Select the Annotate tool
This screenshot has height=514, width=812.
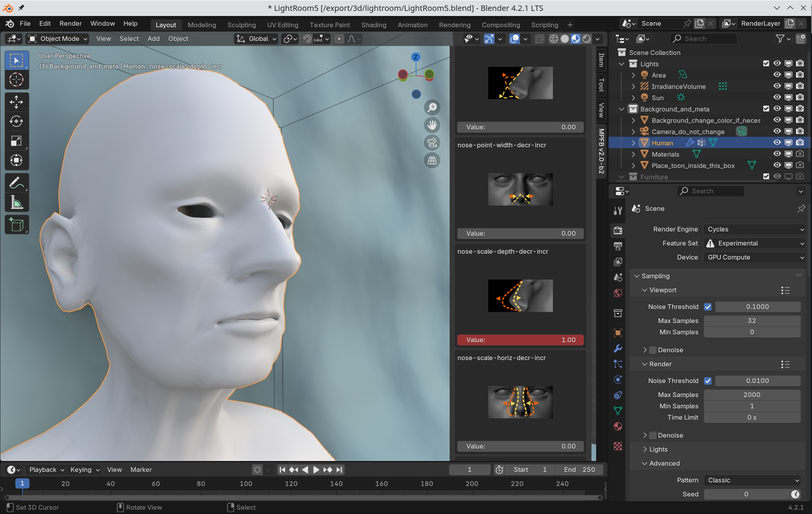pos(16,183)
